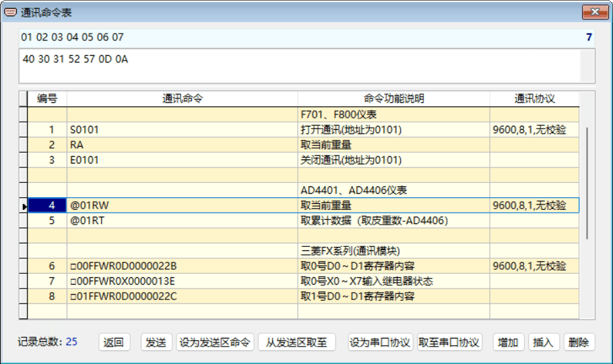The image size is (613, 364).
Task: Click 取至串口协议 button
Action: coord(449,342)
